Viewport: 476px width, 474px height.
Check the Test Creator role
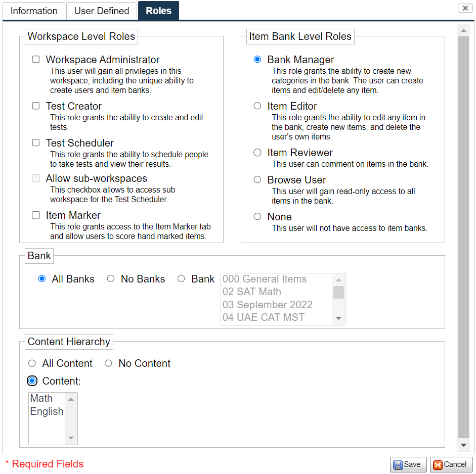pos(36,106)
